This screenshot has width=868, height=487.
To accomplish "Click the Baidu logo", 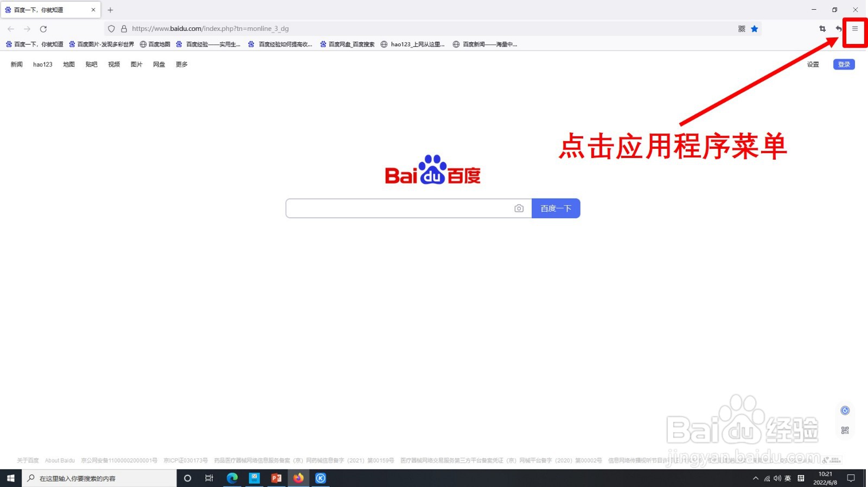I will pyautogui.click(x=433, y=170).
